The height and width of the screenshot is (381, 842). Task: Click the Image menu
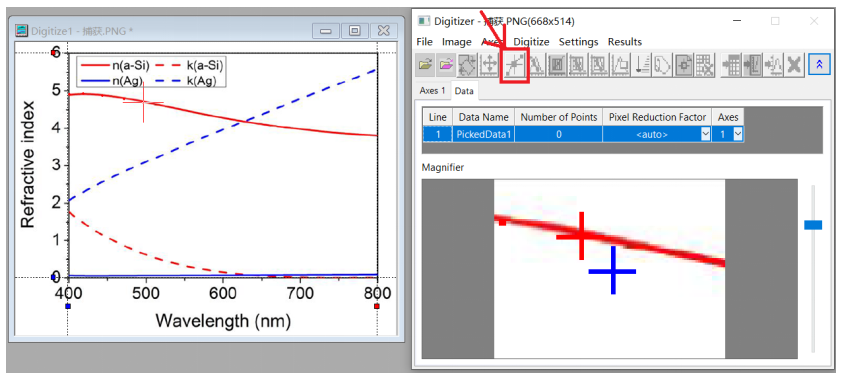pyautogui.click(x=456, y=42)
